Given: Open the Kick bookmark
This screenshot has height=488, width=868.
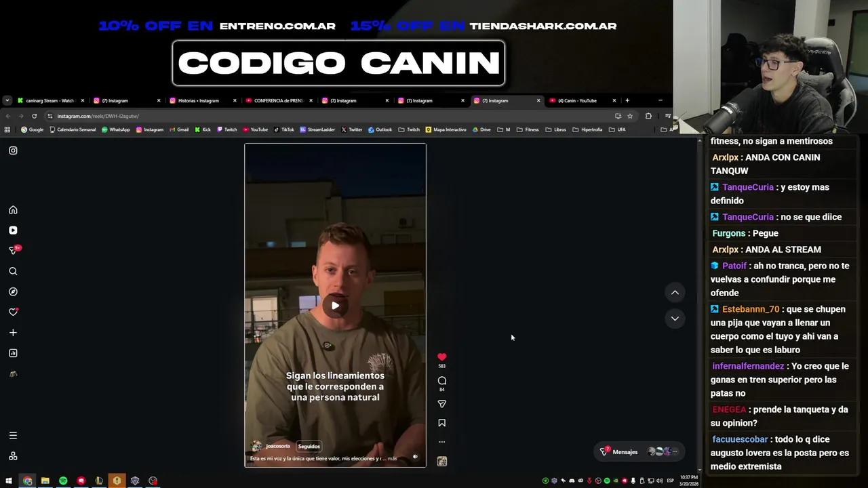Looking at the screenshot, I should 203,129.
